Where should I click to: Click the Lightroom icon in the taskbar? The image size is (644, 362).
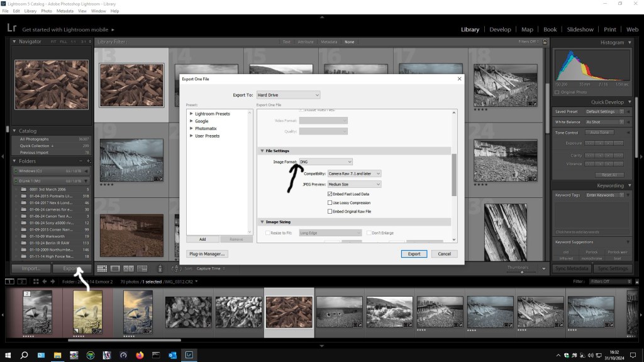[x=188, y=355]
